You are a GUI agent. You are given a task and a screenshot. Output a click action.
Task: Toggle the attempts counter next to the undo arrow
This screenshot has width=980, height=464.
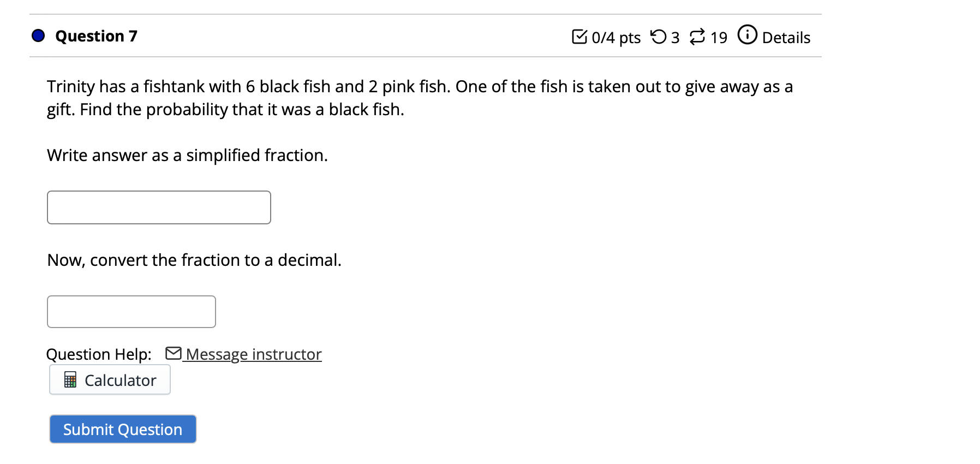(676, 37)
